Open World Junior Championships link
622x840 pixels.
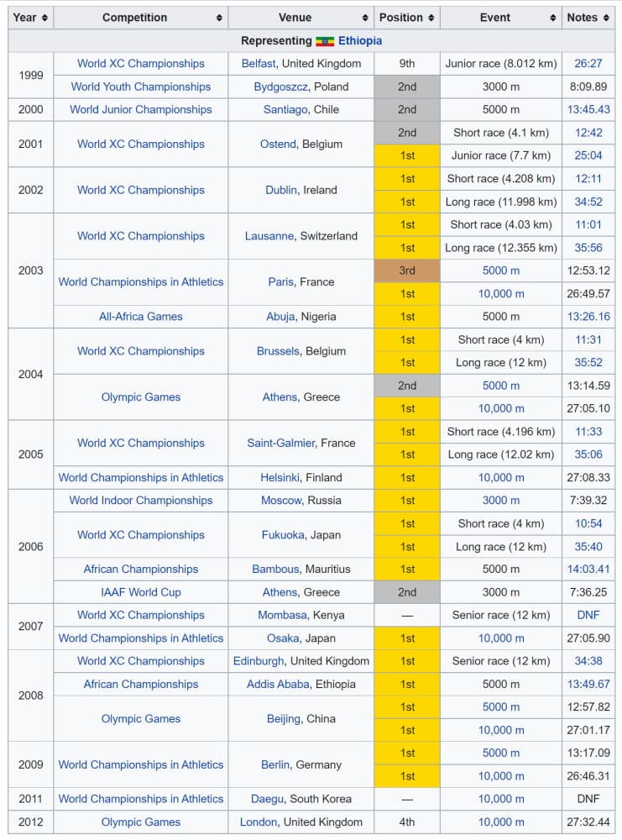pos(141,110)
